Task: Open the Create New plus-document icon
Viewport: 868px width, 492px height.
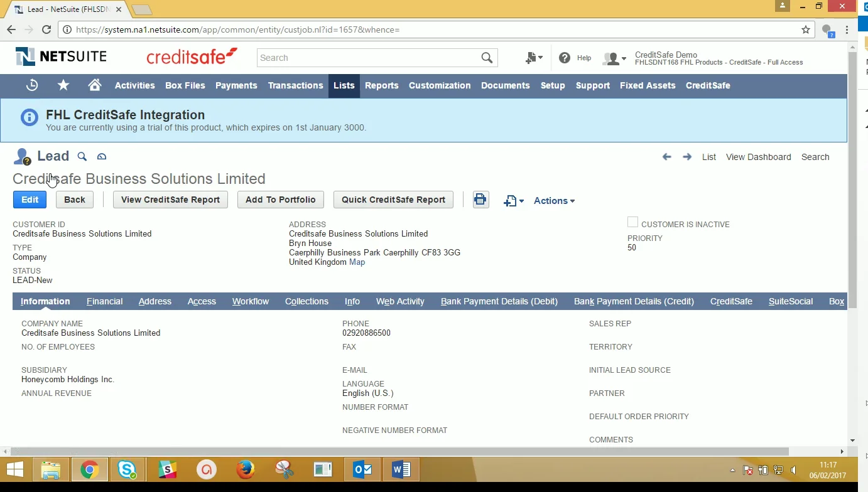Action: tap(534, 58)
